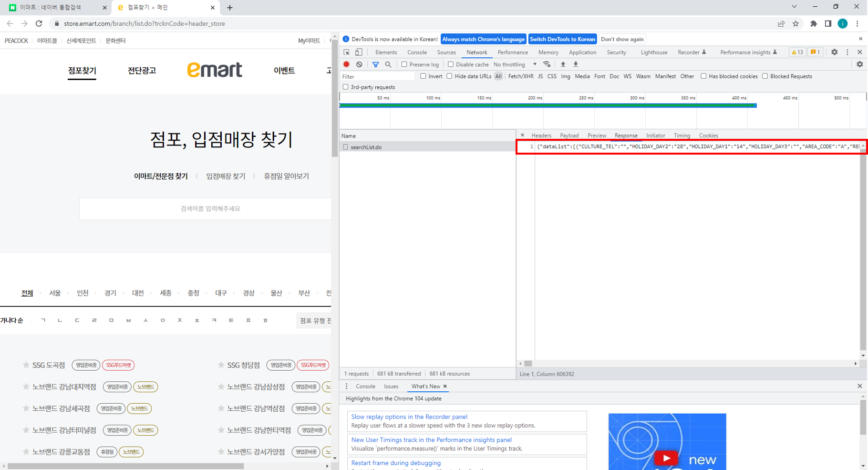Filter requests by Fetch/XHR

(520, 76)
